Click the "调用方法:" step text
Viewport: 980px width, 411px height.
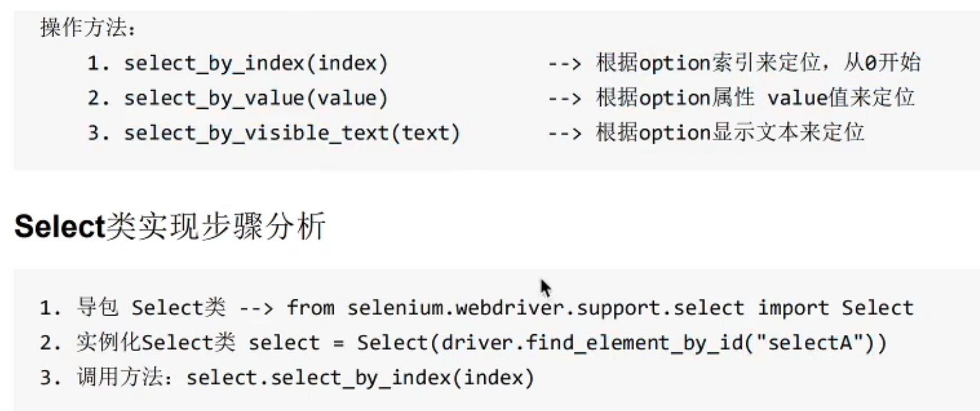[124, 378]
